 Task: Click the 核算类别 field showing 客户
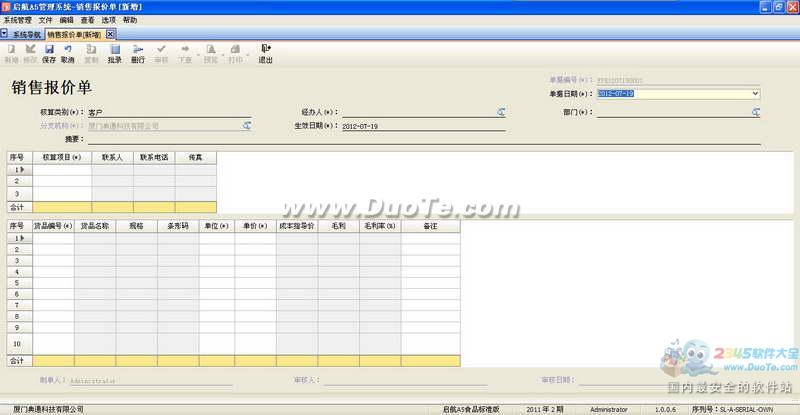tap(169, 112)
